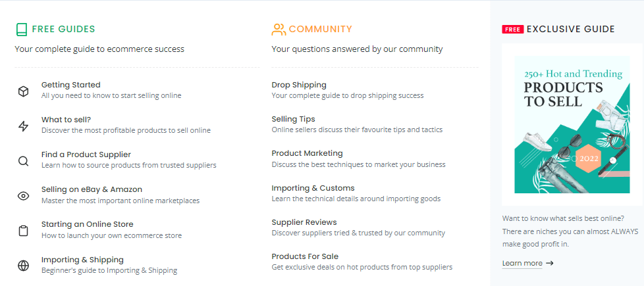Click the magnifier icon beside Find a Product Supplier
The height and width of the screenshot is (286, 644).
24,161
